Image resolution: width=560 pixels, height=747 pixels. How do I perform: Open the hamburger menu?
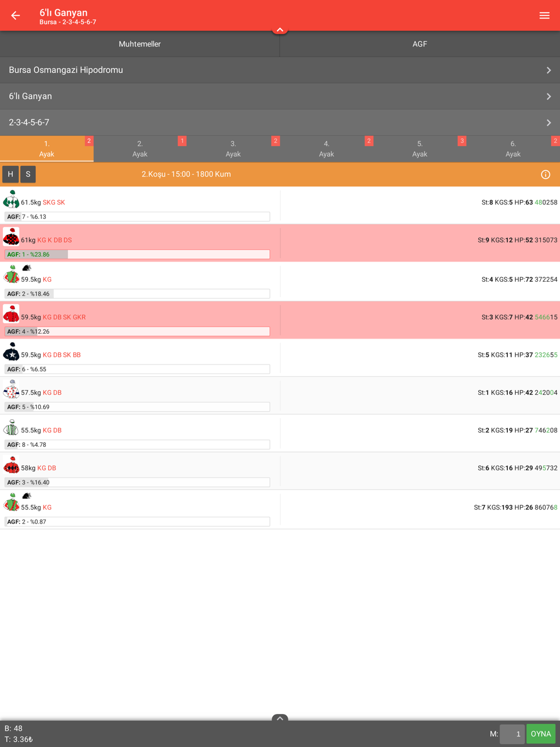544,16
